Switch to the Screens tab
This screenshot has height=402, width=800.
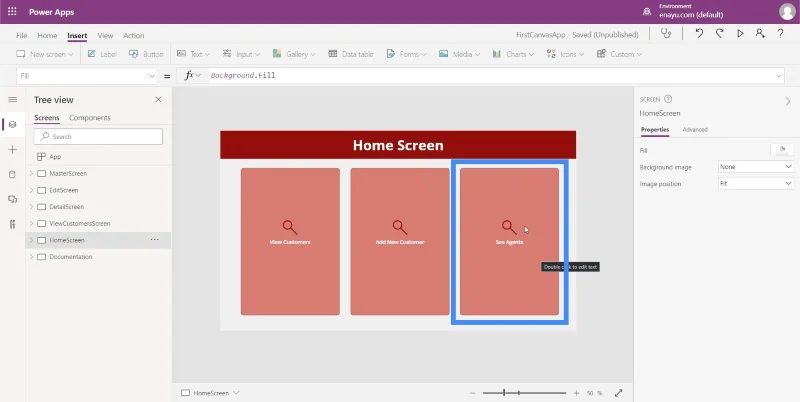point(47,118)
